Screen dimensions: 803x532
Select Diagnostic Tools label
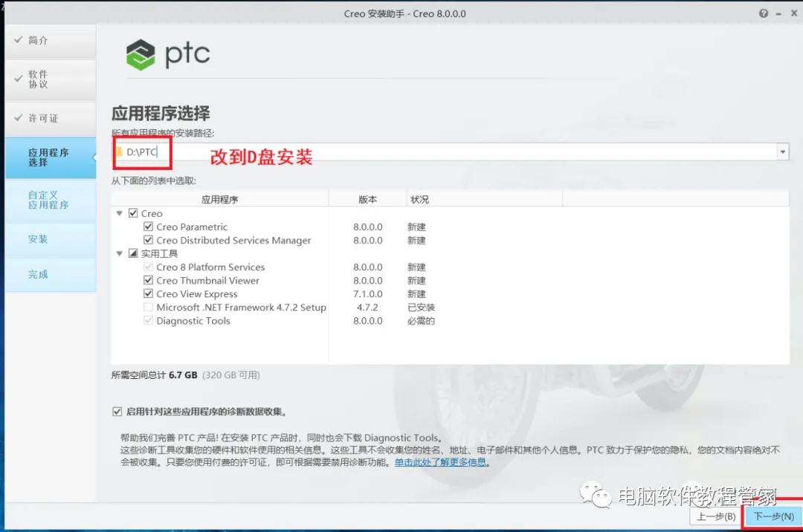point(193,321)
